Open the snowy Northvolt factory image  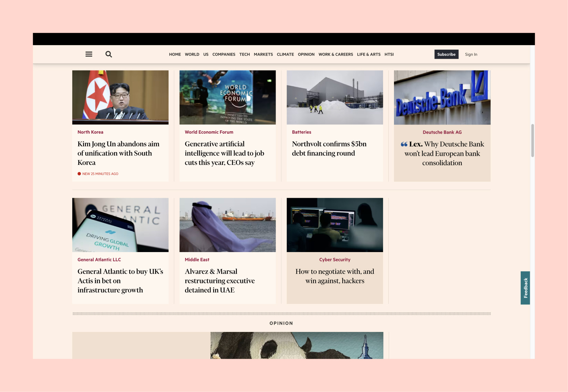click(335, 97)
